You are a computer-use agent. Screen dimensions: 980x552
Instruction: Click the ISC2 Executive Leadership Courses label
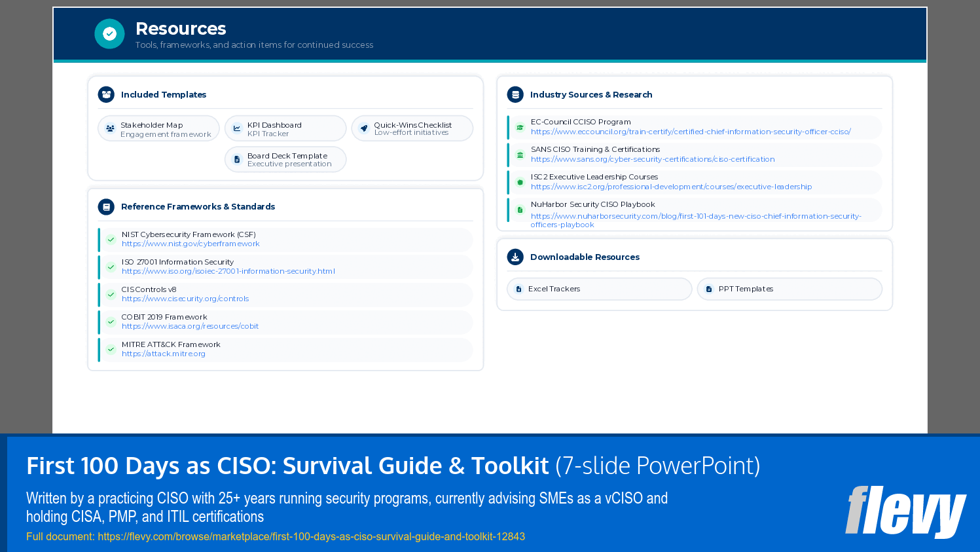point(594,177)
